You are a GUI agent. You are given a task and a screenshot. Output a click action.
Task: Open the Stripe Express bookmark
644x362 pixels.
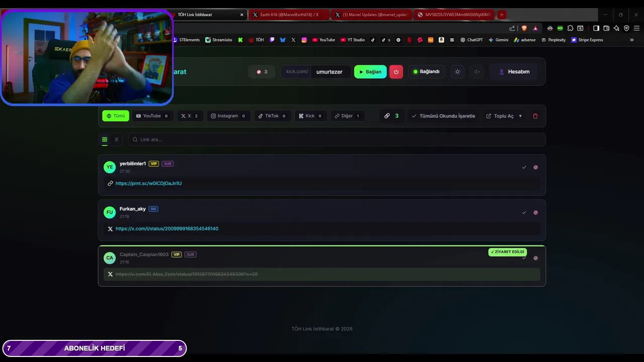(587, 40)
